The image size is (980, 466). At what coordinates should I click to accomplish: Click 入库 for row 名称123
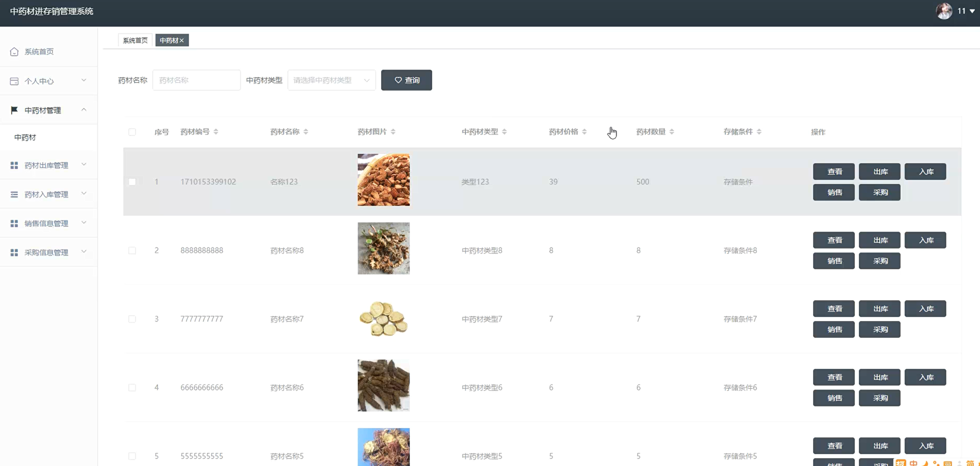coord(925,172)
